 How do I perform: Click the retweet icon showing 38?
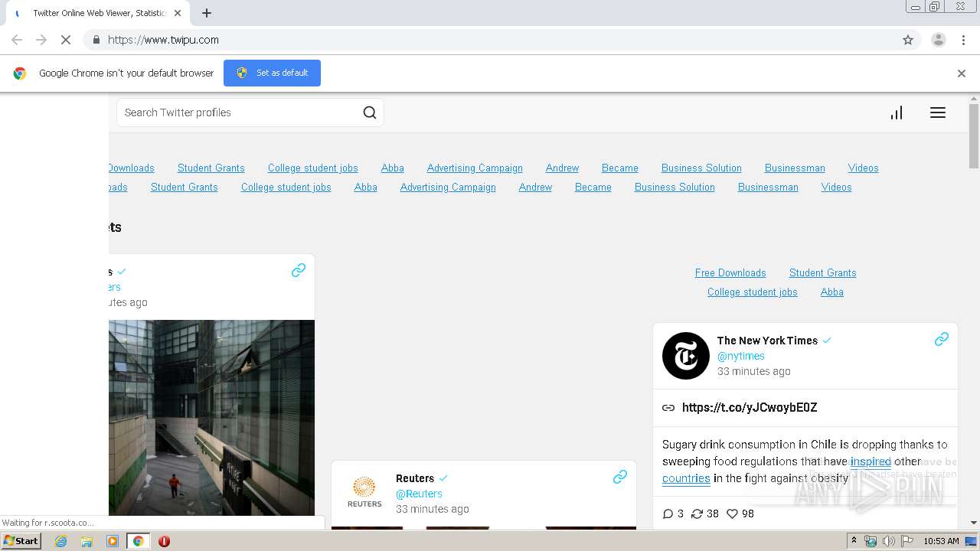(x=697, y=514)
